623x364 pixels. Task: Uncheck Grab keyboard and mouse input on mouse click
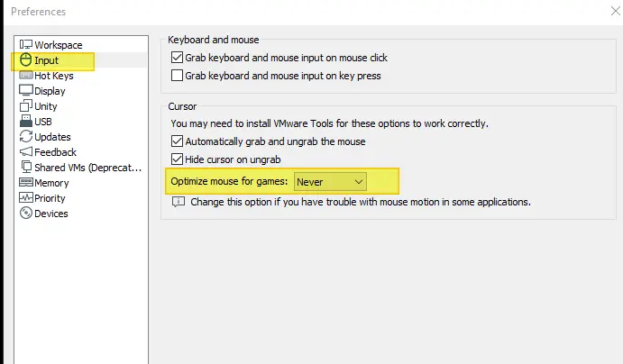(177, 58)
